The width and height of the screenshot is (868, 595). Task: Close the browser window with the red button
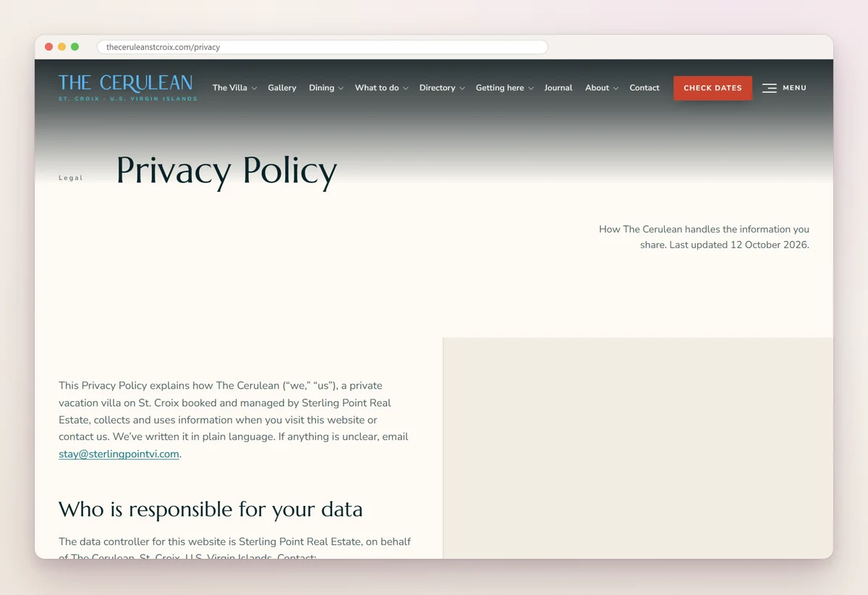[49, 47]
